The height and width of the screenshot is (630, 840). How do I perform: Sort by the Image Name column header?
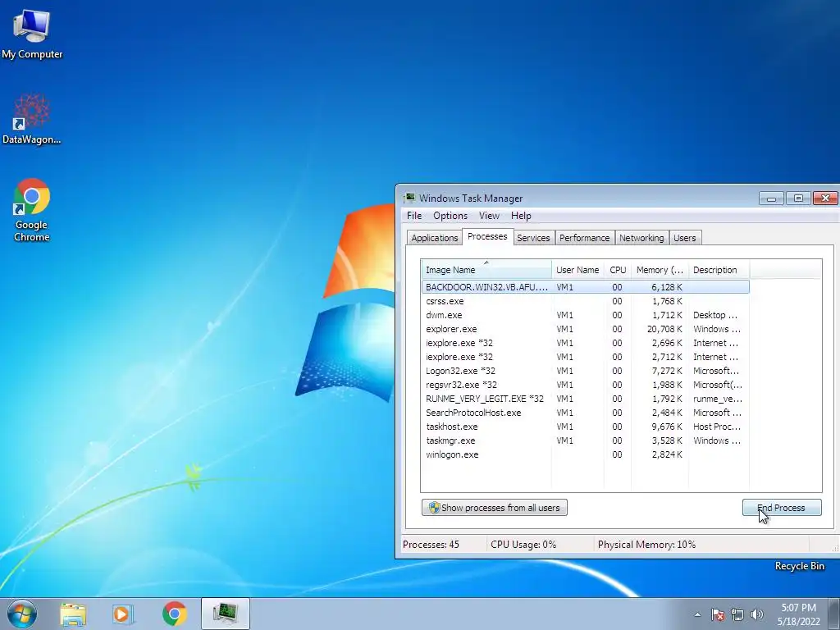(x=486, y=269)
